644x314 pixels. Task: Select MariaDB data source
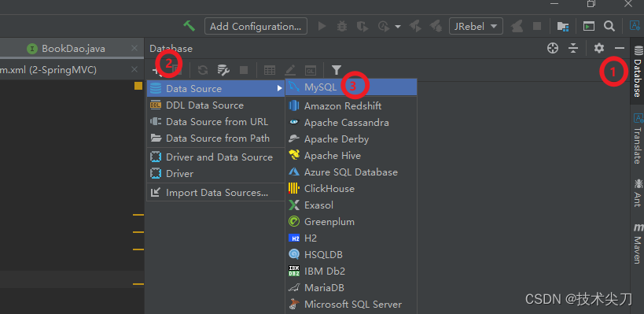tap(351, 287)
